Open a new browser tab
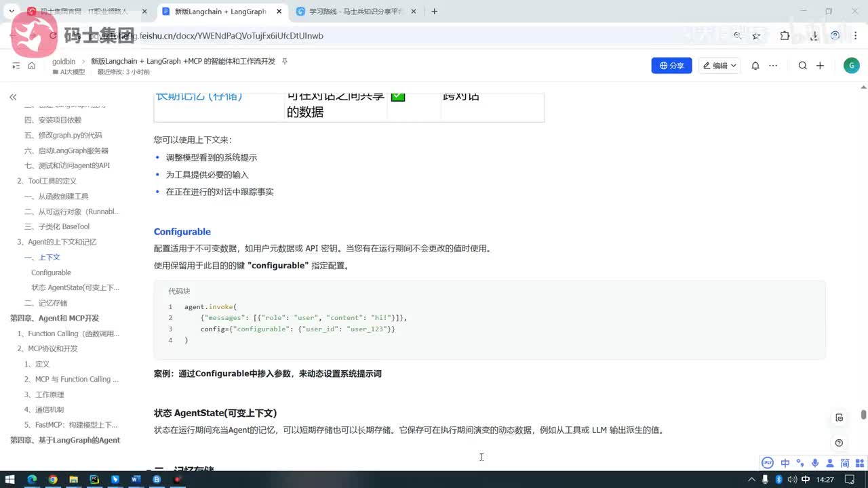The image size is (868, 488). tap(435, 12)
